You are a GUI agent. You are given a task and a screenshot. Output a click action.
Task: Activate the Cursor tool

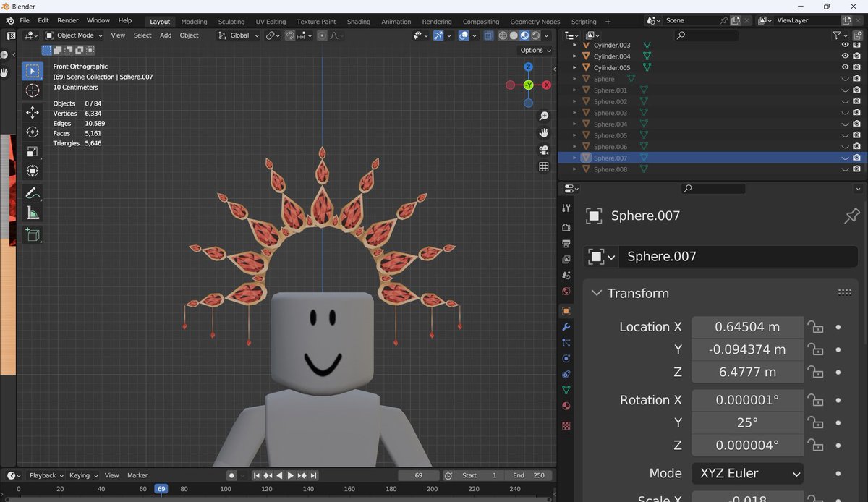pyautogui.click(x=33, y=90)
